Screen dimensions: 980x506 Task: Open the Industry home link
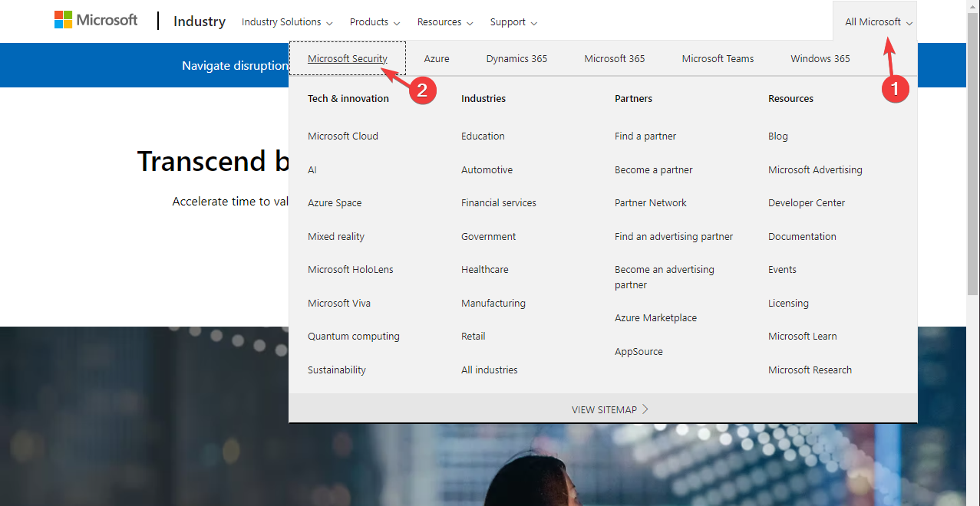[x=200, y=21]
